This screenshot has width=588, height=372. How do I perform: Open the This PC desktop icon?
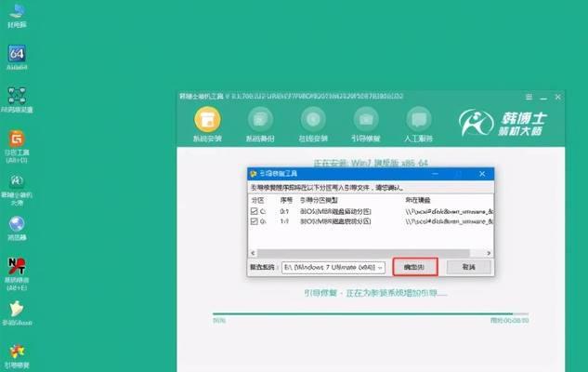[x=17, y=16]
